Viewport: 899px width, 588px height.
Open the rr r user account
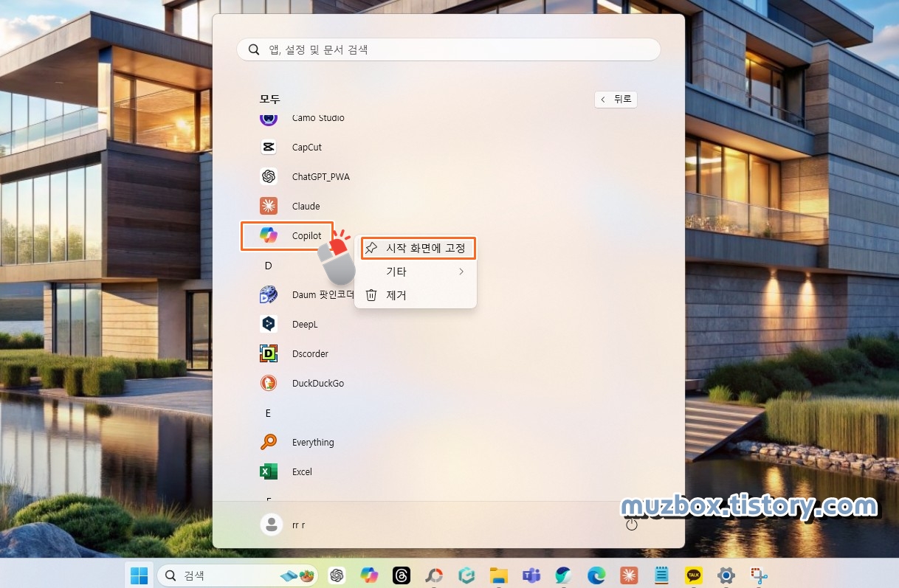[x=286, y=524]
